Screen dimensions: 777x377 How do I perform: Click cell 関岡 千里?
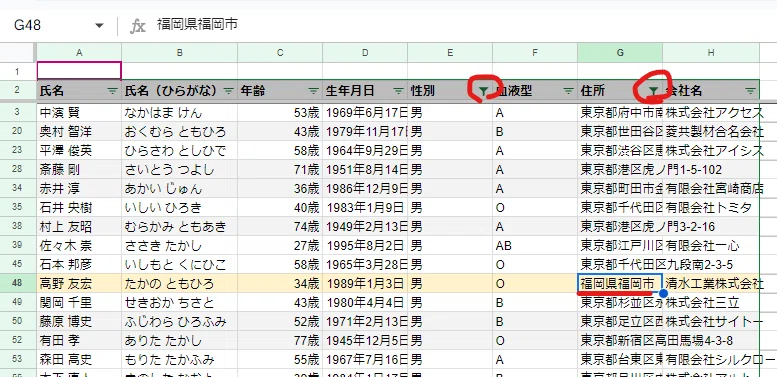click(x=79, y=303)
